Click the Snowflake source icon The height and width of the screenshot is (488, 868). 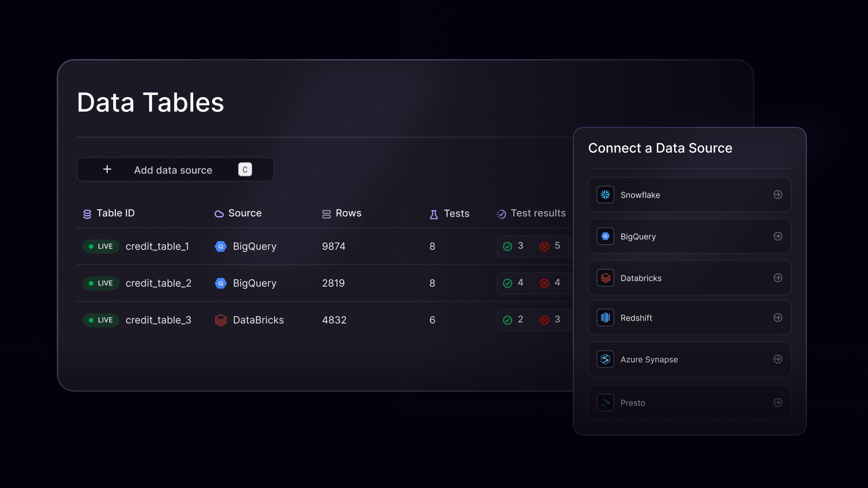605,195
